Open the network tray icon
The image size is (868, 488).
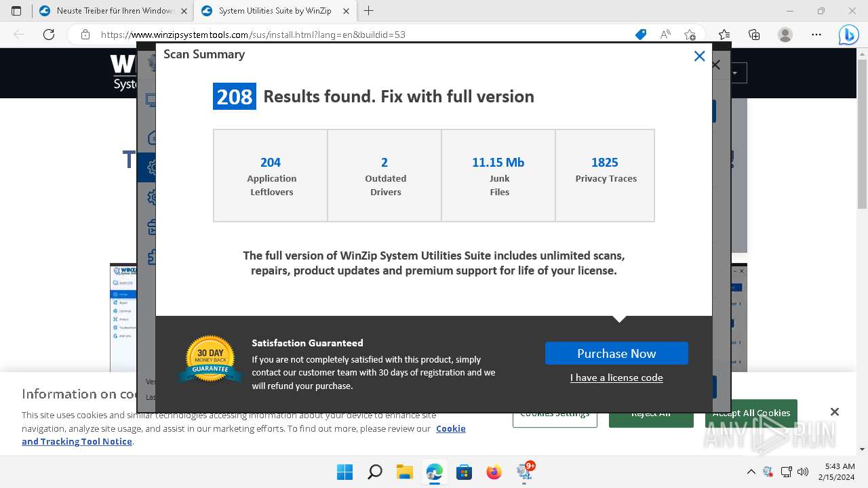click(787, 472)
